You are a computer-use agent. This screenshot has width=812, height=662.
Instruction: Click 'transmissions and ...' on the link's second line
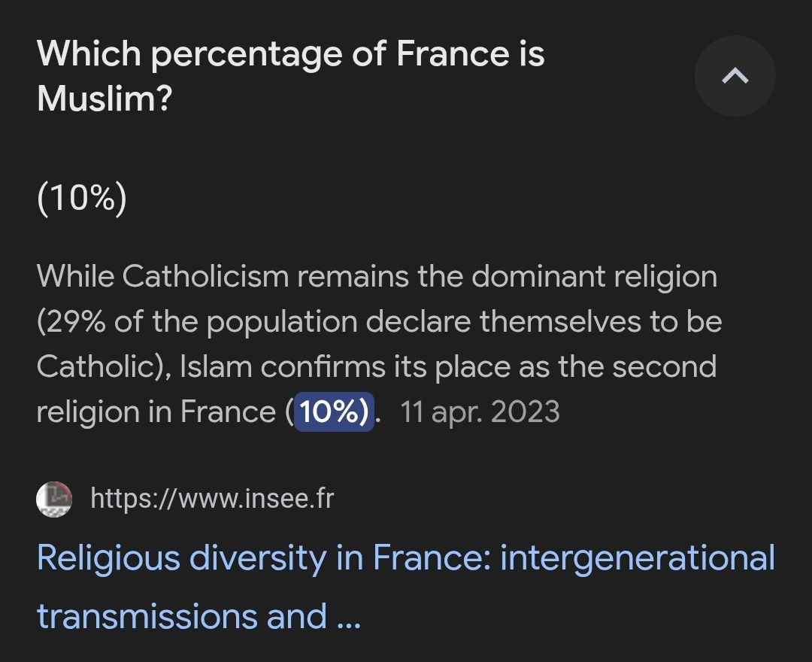coord(198,616)
